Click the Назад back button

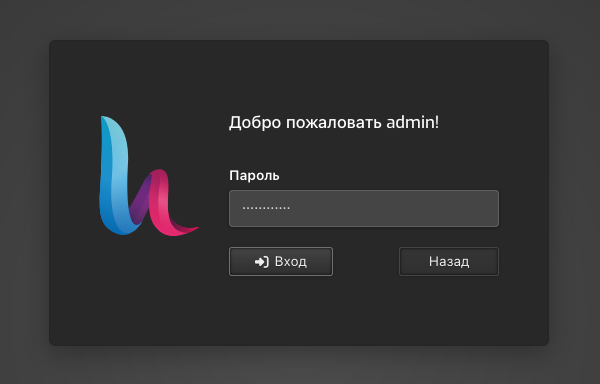(x=449, y=262)
